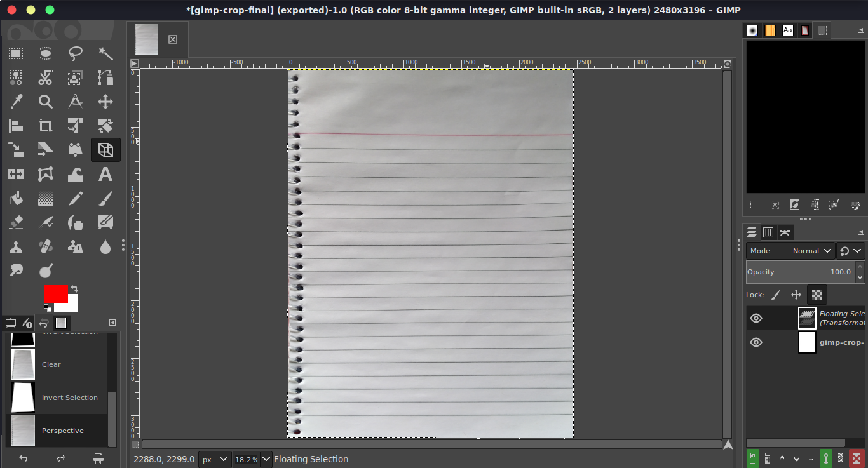The width and height of the screenshot is (868, 468).
Task: Select the Handle Transform tool
Action: 76,150
